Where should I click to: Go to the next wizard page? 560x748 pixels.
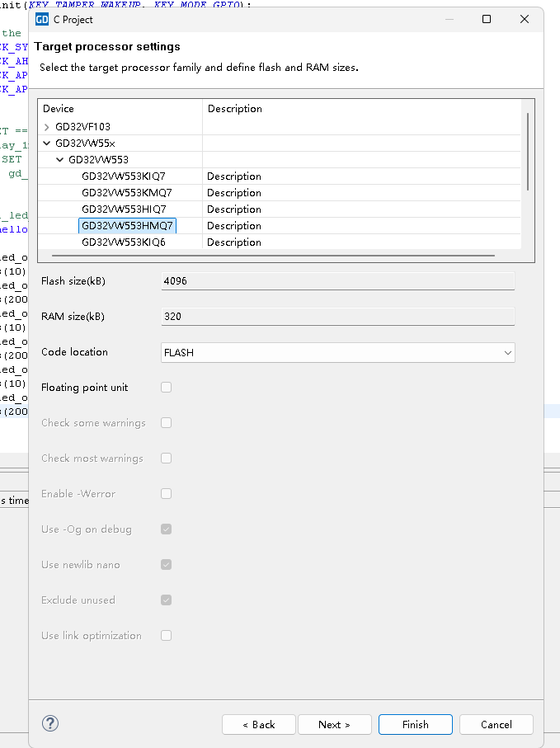pyautogui.click(x=334, y=724)
